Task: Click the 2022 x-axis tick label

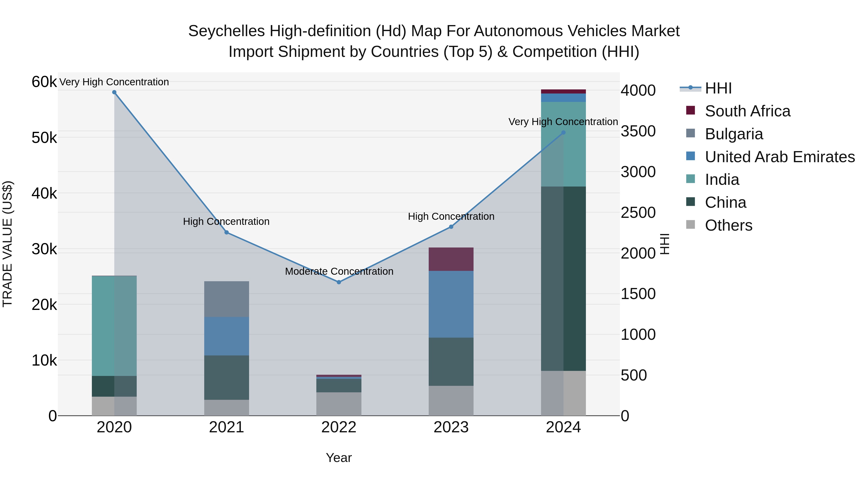Action: (339, 427)
